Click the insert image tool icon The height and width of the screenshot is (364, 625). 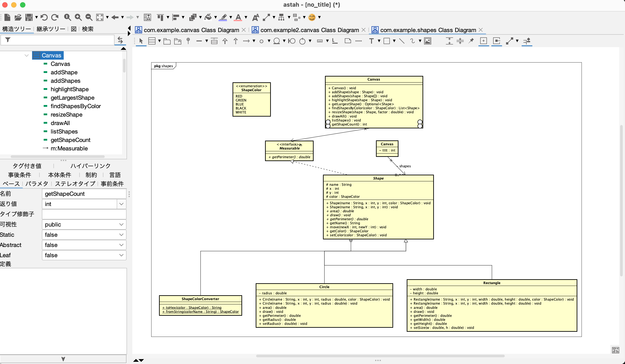click(x=428, y=41)
